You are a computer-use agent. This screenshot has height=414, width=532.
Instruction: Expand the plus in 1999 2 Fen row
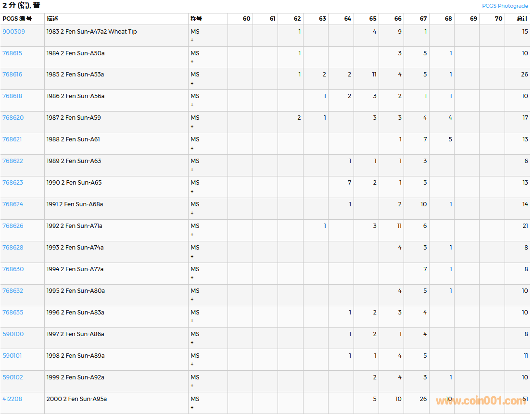click(192, 386)
